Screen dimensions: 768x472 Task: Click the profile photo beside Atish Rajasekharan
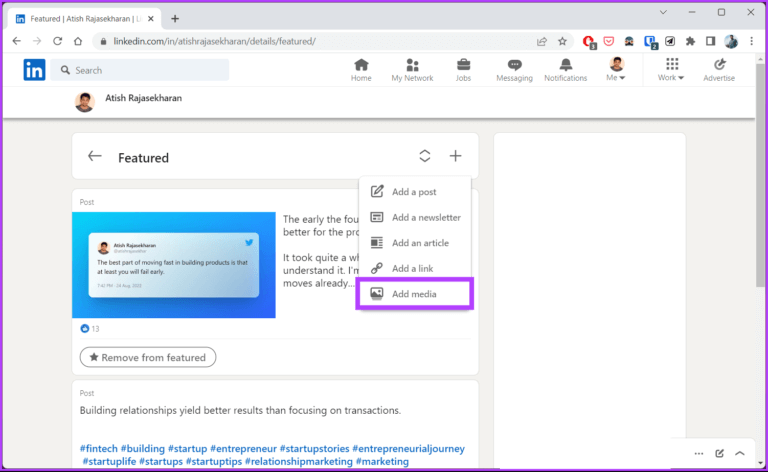coord(84,102)
